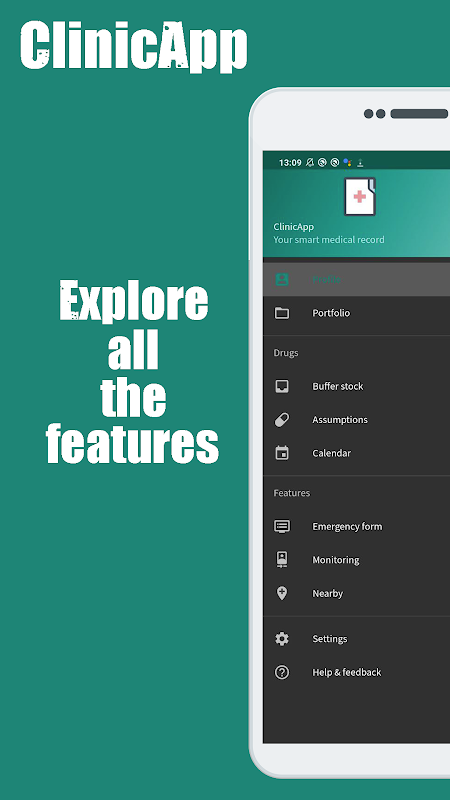Tap the 13:09 clock in status bar
Viewport: 450px width, 800px height.
[290, 163]
